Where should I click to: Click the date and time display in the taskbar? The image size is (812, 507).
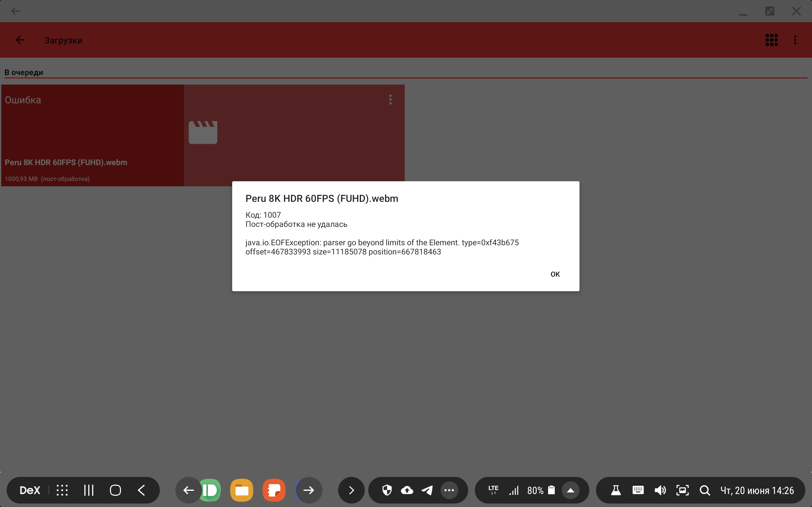(756, 490)
